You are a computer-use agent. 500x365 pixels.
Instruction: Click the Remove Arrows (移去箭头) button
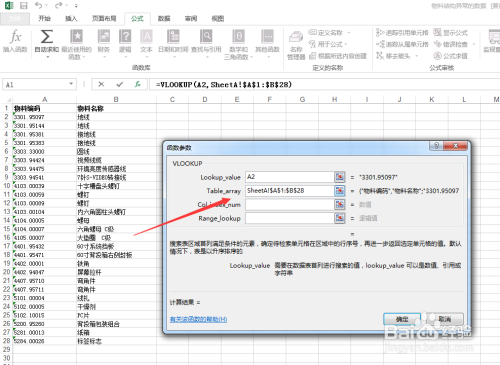394,56
